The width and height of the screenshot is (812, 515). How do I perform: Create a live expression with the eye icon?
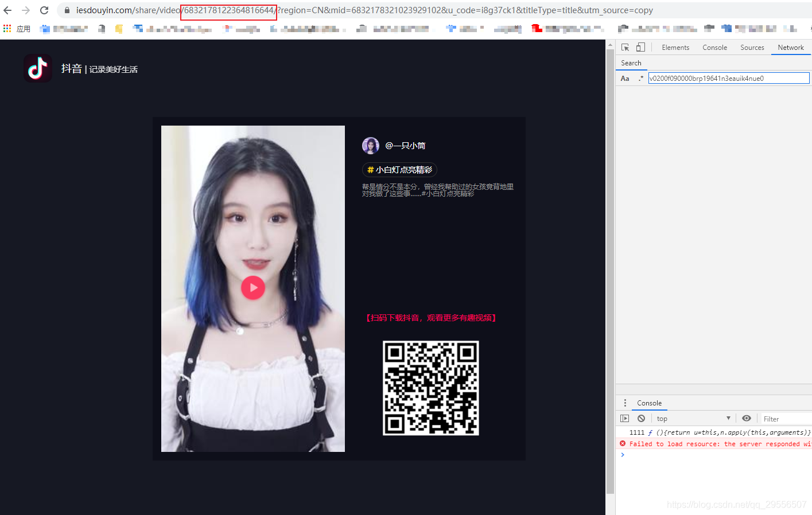[746, 419]
